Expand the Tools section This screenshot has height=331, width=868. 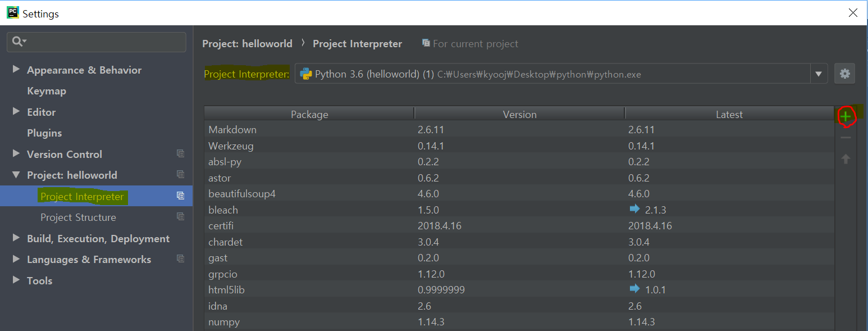coord(16,280)
